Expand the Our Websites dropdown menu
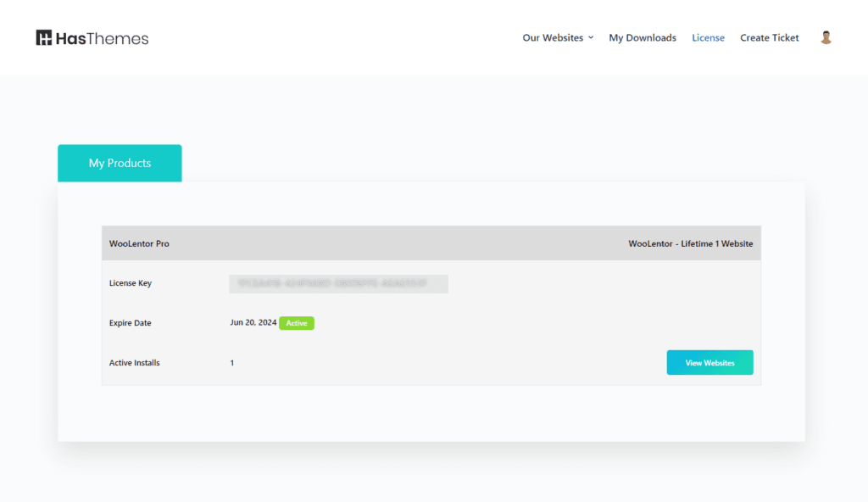The image size is (868, 502). point(553,37)
